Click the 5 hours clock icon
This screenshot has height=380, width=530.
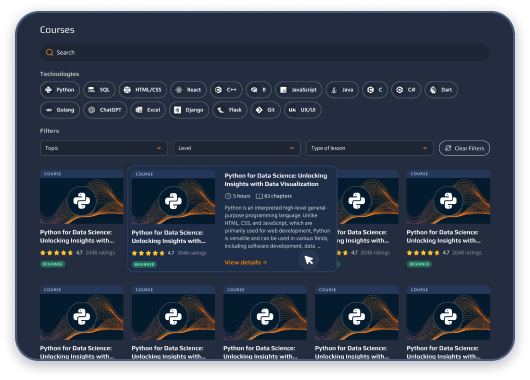click(x=228, y=196)
